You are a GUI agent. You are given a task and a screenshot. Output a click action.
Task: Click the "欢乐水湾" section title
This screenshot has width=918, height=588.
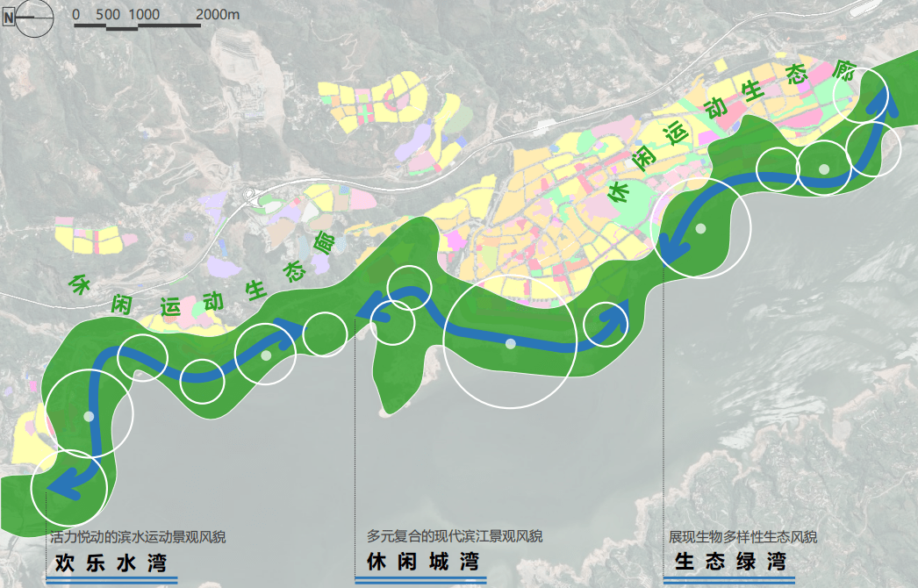(x=111, y=562)
